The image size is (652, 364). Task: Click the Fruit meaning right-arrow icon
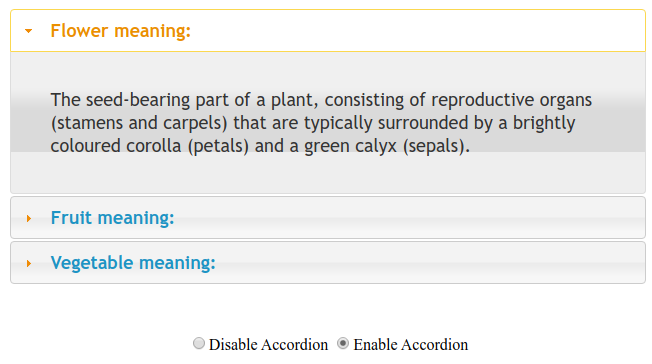coord(29,218)
